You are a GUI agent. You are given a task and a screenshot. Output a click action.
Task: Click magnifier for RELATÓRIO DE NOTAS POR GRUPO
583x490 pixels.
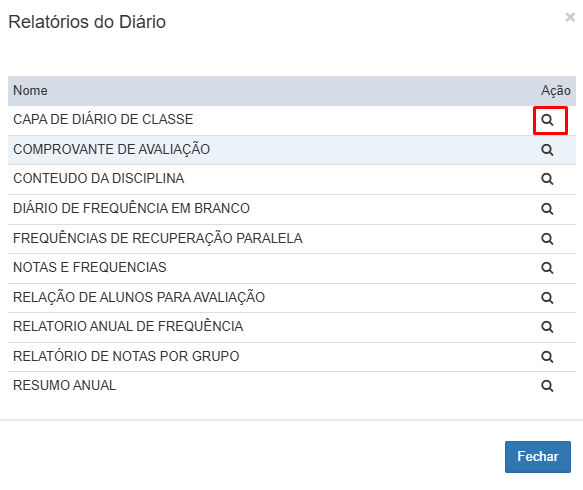pyautogui.click(x=547, y=357)
